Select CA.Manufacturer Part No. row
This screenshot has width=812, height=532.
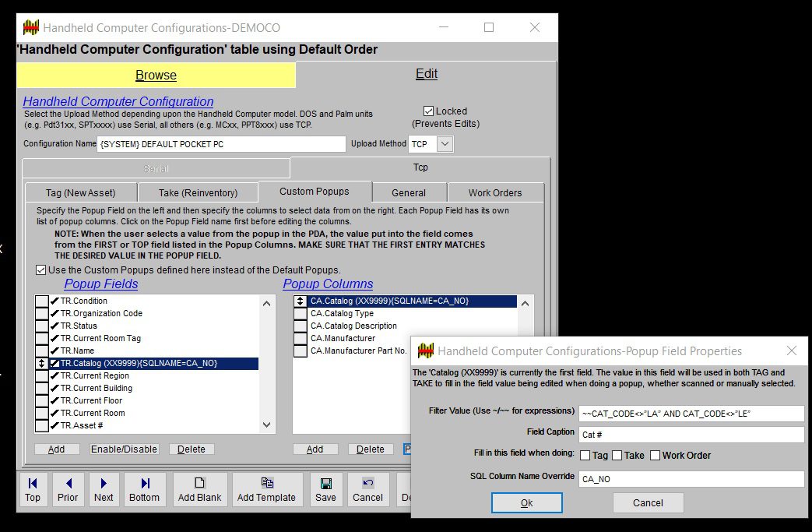(x=358, y=351)
